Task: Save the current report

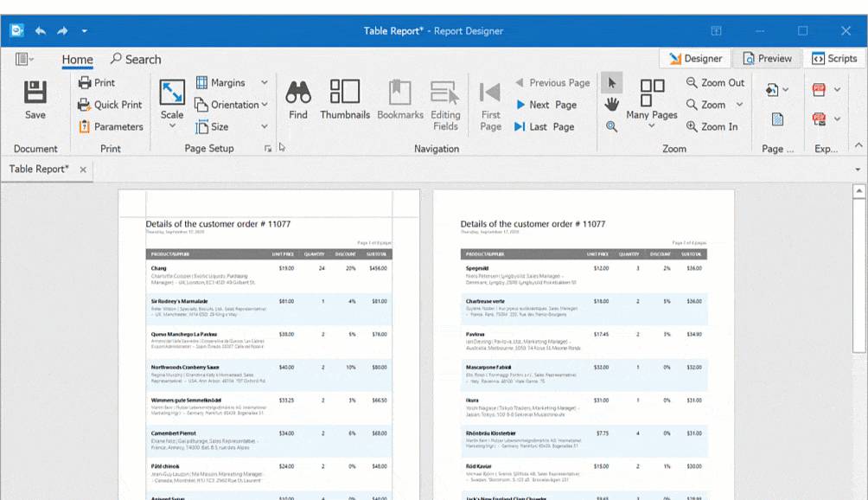Action: [34, 98]
